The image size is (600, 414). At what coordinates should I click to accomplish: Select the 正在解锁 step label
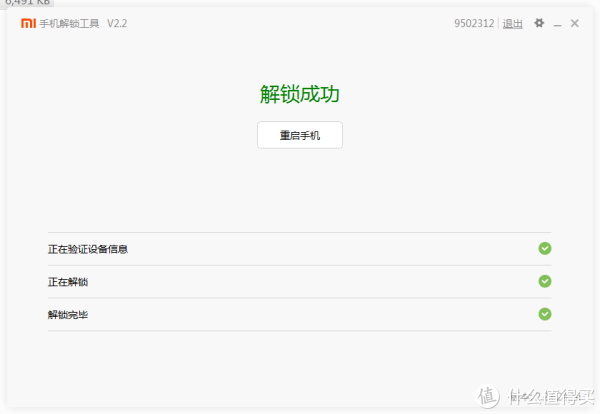[x=68, y=282]
